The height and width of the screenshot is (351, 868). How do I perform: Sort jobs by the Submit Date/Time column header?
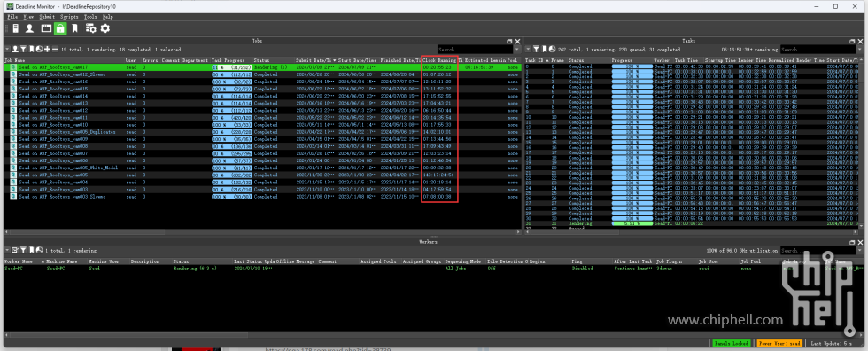(316, 59)
